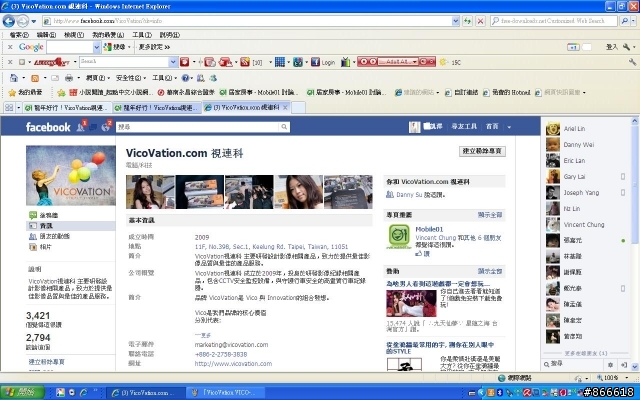Open the sponsored ad image thumbnail
The height and width of the screenshot is (400, 640).
tap(411, 303)
